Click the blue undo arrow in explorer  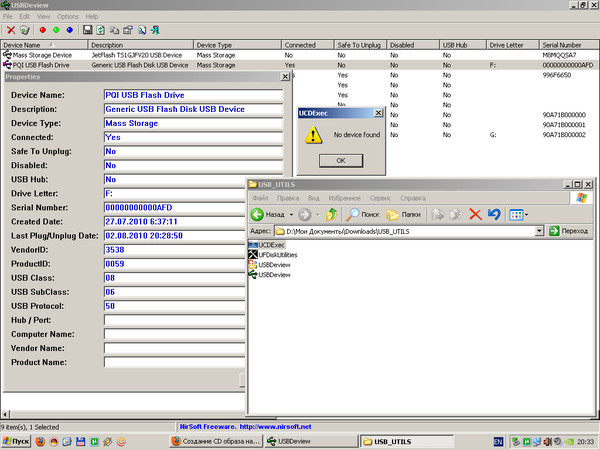point(494,214)
